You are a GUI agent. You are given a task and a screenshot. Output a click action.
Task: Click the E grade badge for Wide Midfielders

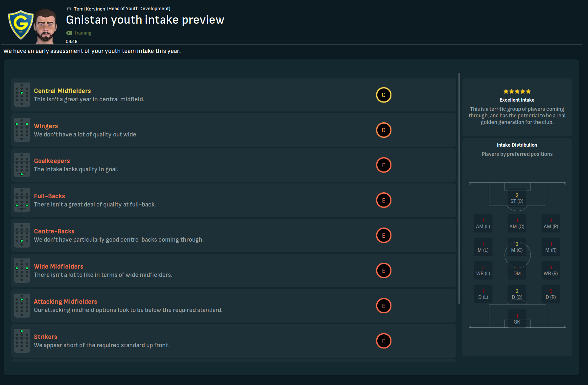coord(384,271)
